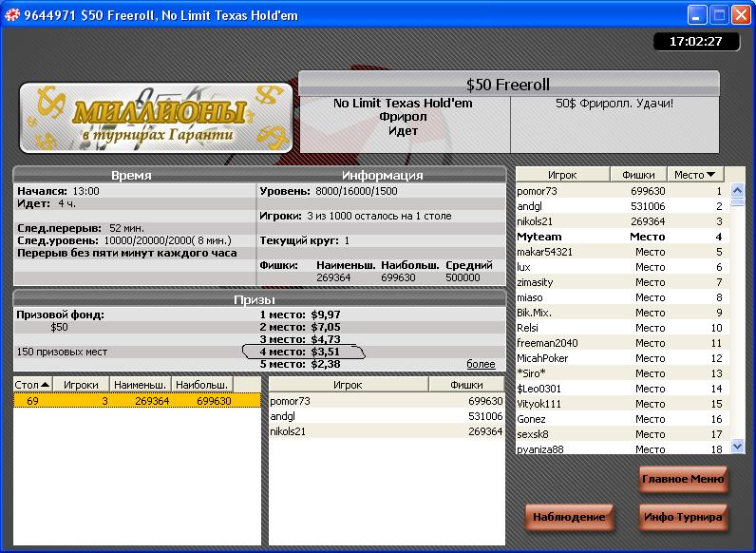Sort ranking list by Место column header
The height and width of the screenshot is (553, 756).
[x=696, y=175]
